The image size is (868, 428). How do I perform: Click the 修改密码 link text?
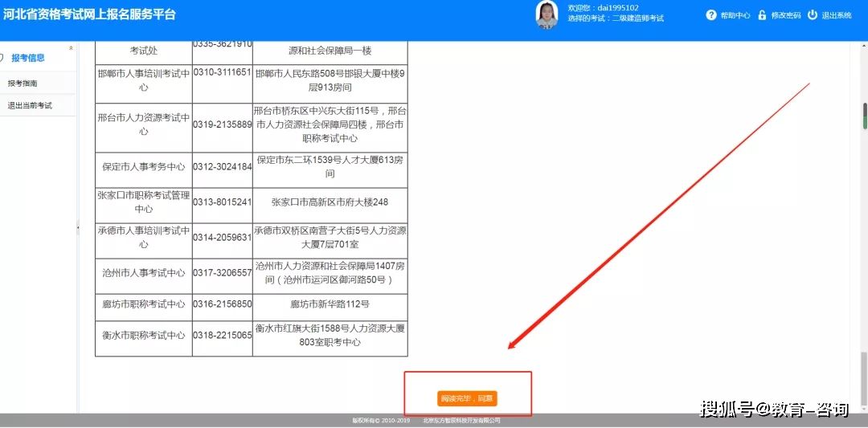tap(785, 15)
